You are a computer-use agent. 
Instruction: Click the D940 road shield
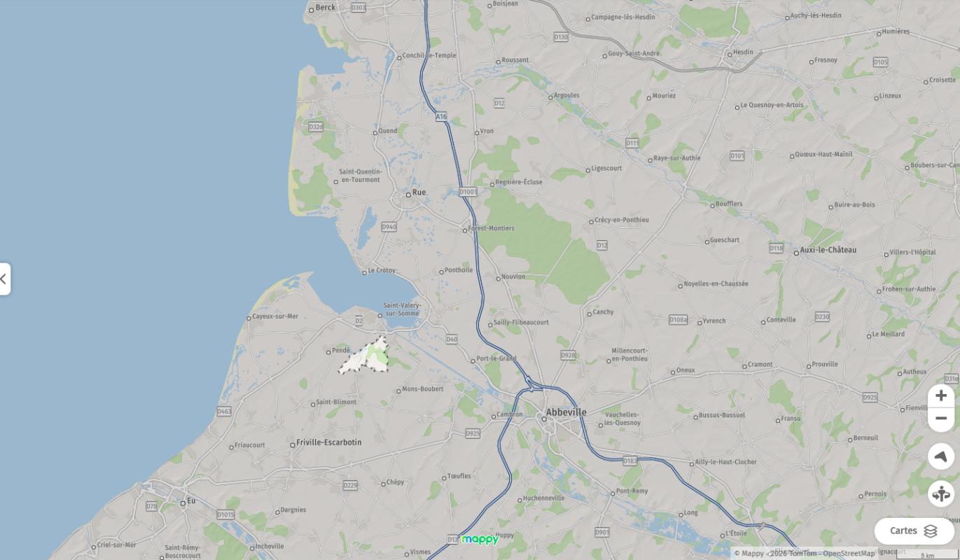[389, 227]
